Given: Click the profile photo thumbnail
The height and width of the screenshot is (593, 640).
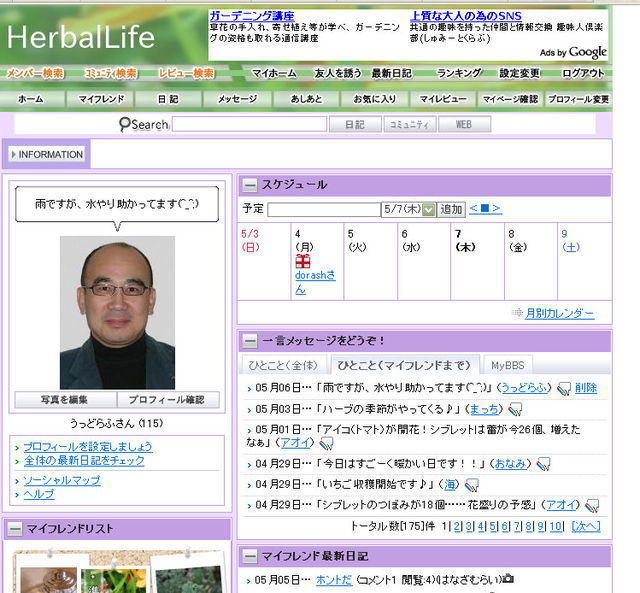Looking at the screenshot, I should coord(117,312).
